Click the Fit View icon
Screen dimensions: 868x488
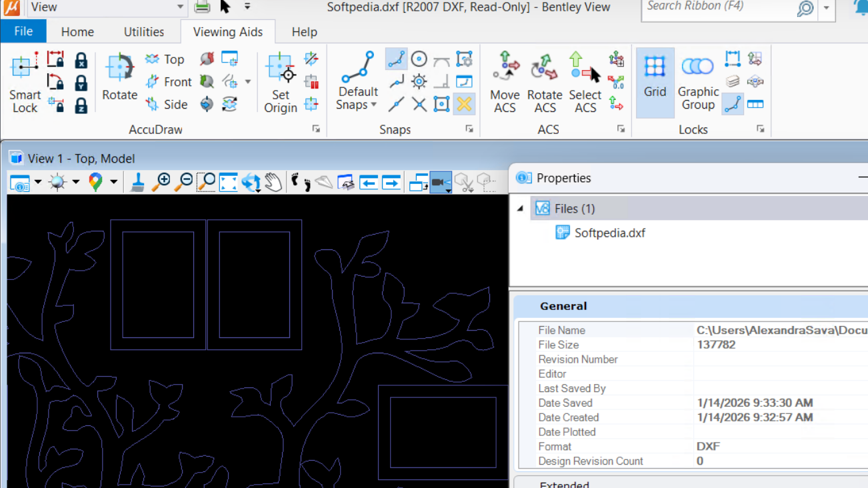tap(228, 182)
